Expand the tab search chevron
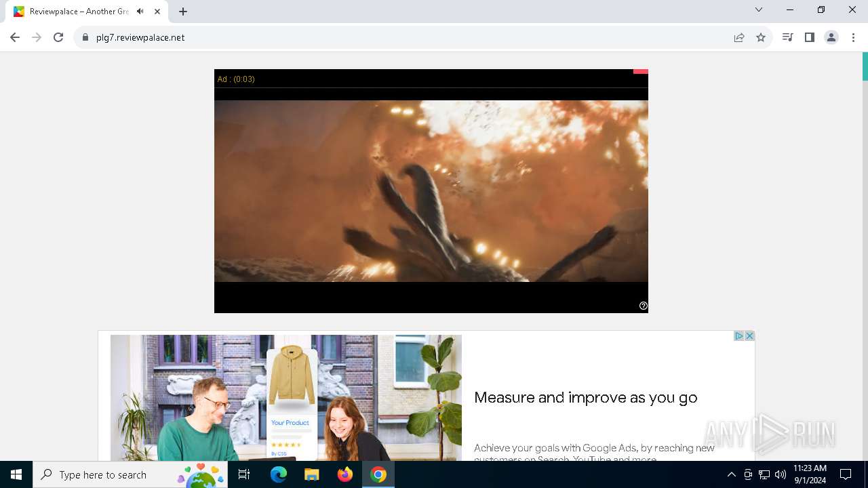Screen dimensions: 868x488 pyautogui.click(x=759, y=9)
